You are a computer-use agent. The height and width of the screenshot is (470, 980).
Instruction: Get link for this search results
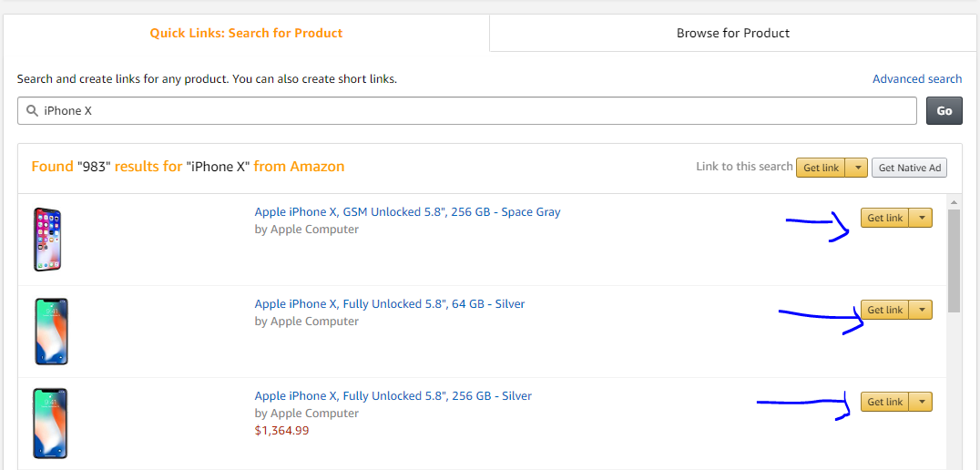(821, 168)
